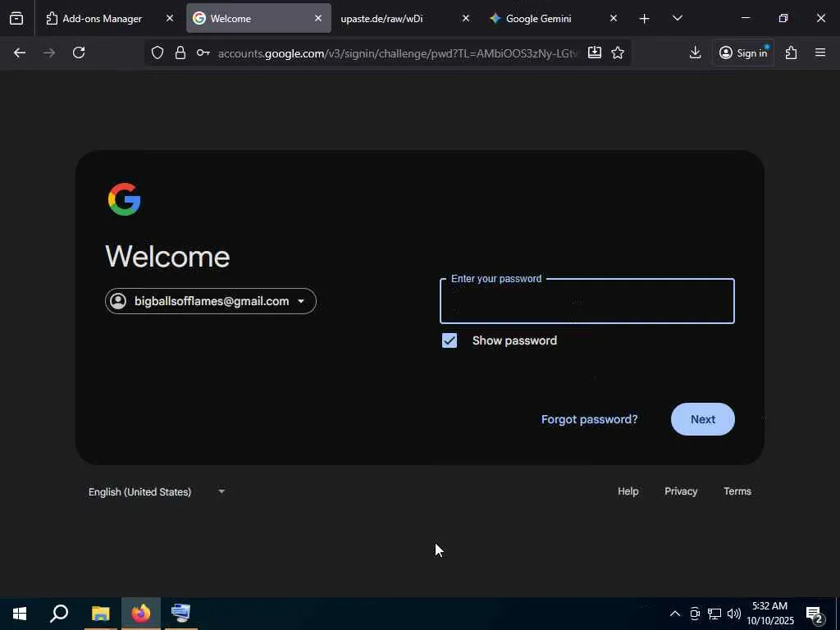This screenshot has width=840, height=630.
Task: Open network status tray icon
Action: [x=714, y=614]
